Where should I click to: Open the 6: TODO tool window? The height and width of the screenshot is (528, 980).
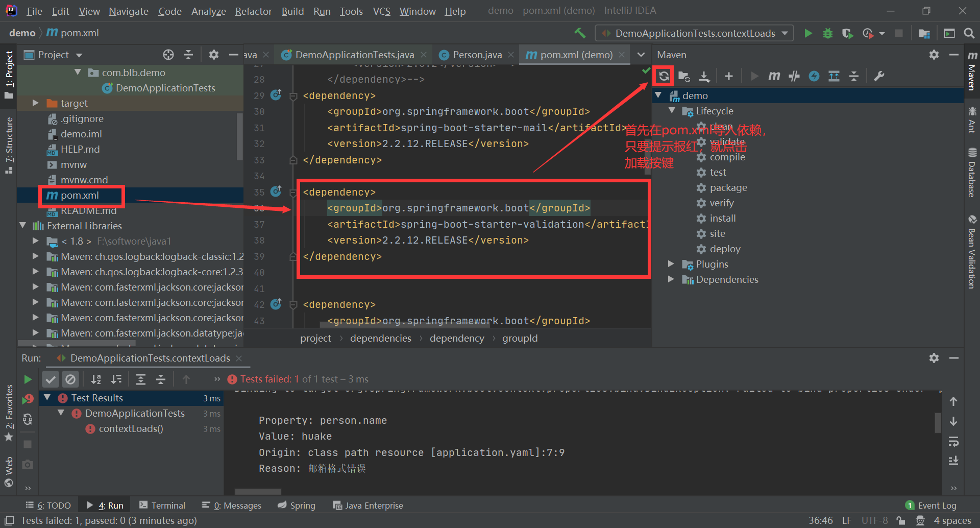(48, 505)
